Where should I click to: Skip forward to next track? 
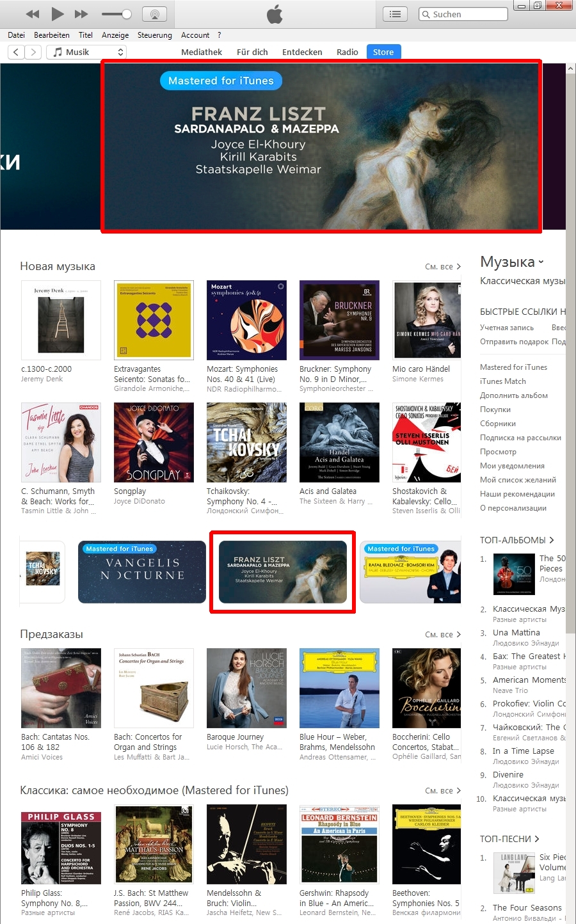[81, 13]
